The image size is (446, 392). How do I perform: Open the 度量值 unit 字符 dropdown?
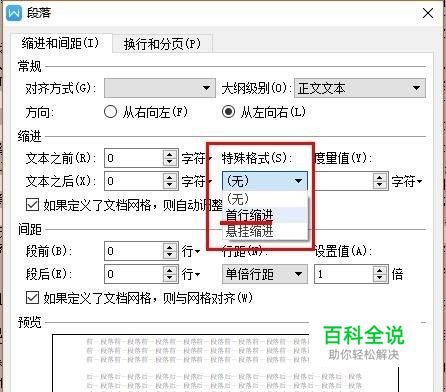click(x=407, y=181)
